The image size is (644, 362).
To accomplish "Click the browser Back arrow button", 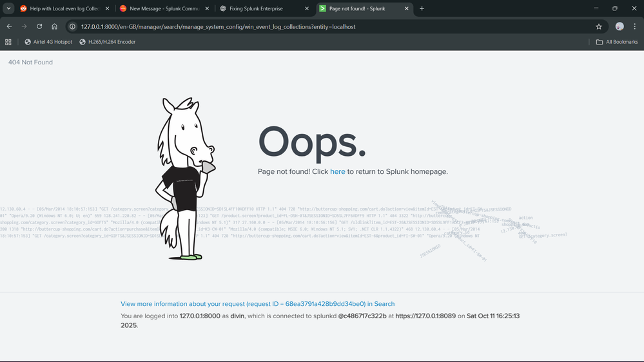I will pos(9,26).
